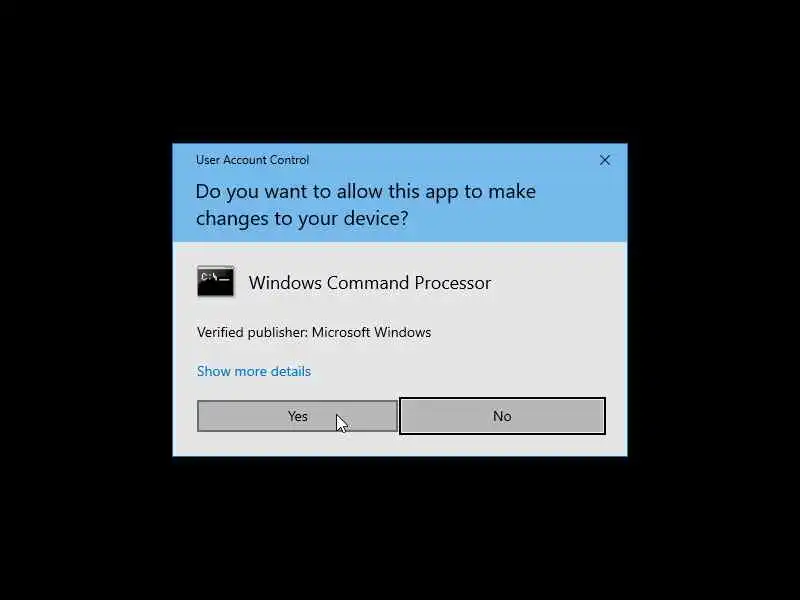The image size is (800, 600).
Task: Click the word 'Windows' before 'Command'
Action: click(285, 283)
